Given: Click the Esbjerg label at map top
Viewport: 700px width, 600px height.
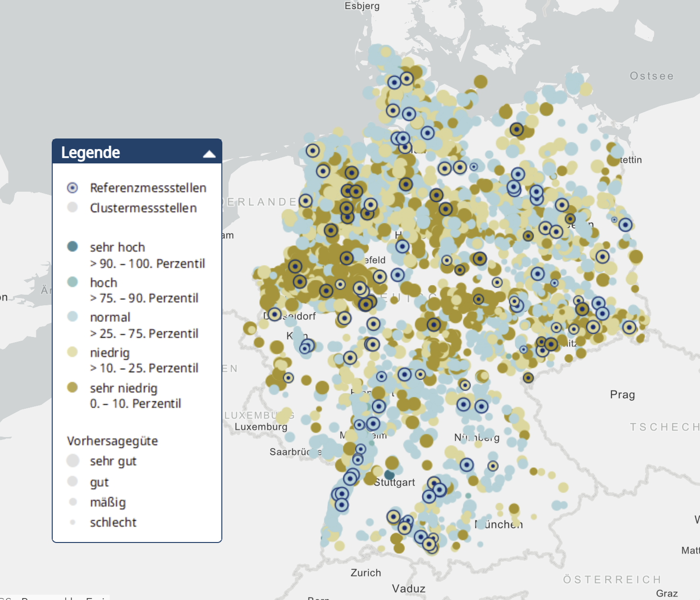Looking at the screenshot, I should (362, 6).
